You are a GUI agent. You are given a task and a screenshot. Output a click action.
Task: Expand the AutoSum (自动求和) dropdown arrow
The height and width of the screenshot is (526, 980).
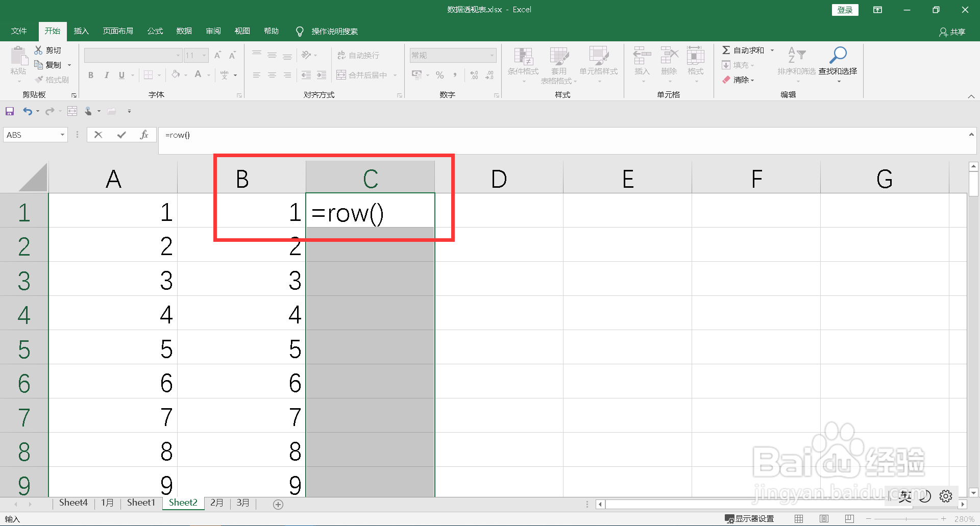pos(772,50)
